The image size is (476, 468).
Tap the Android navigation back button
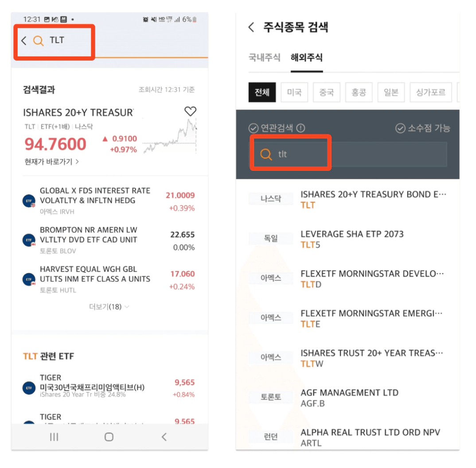164,437
